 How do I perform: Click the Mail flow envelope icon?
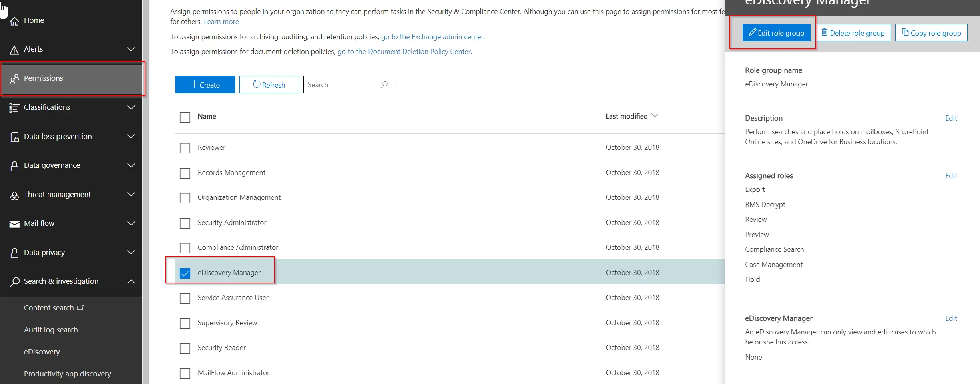14,224
